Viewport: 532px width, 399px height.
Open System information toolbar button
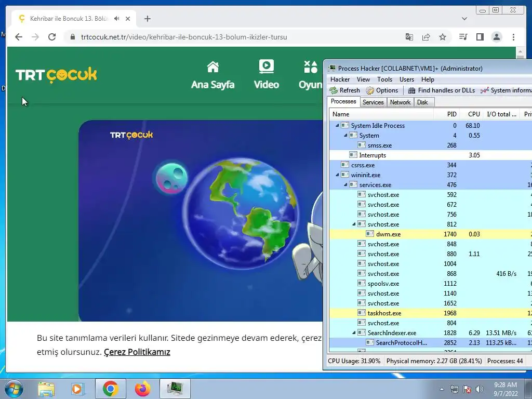(x=506, y=90)
